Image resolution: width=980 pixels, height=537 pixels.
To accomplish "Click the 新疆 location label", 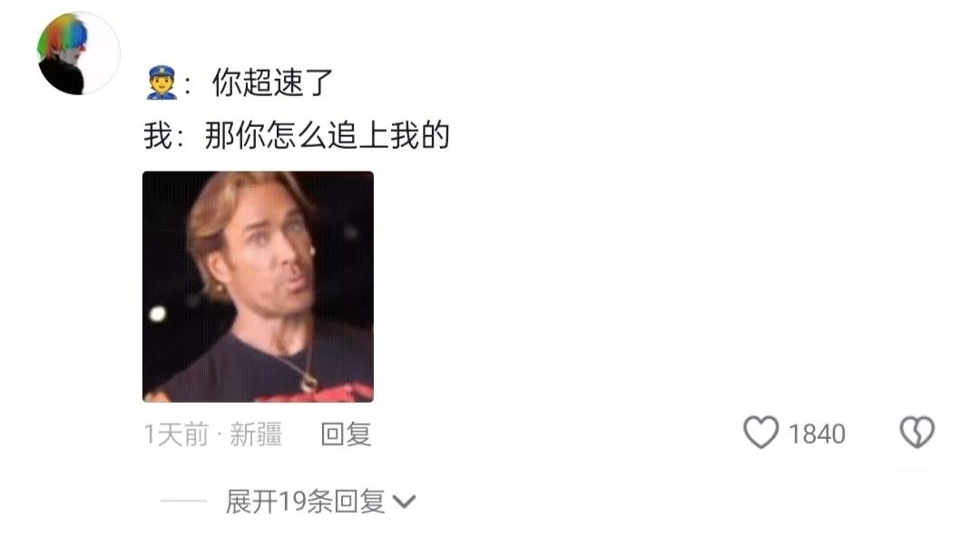I will point(256,434).
